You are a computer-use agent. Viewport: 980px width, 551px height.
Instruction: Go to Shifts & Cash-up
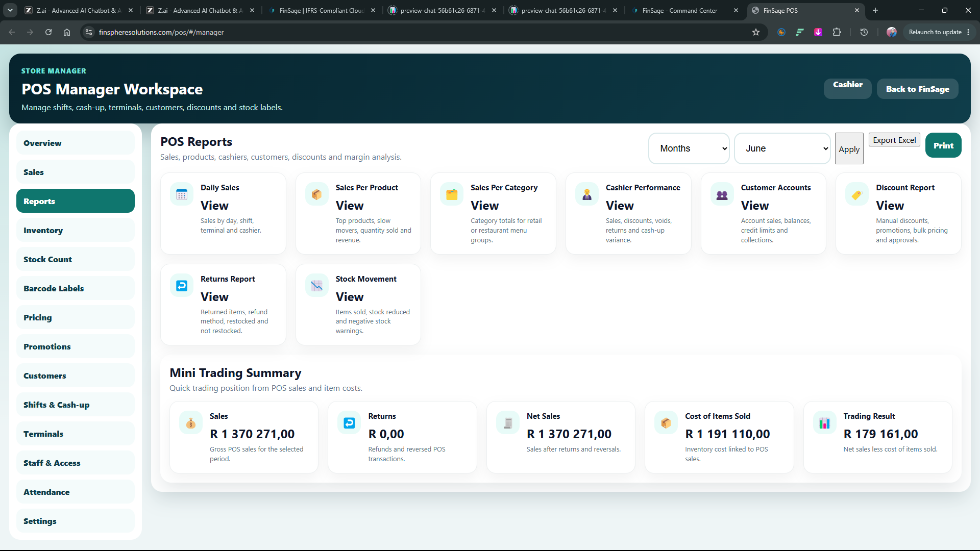(76, 405)
